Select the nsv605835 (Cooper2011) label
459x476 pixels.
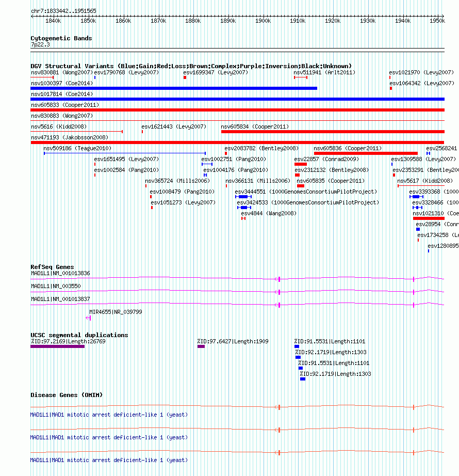click(x=331, y=181)
